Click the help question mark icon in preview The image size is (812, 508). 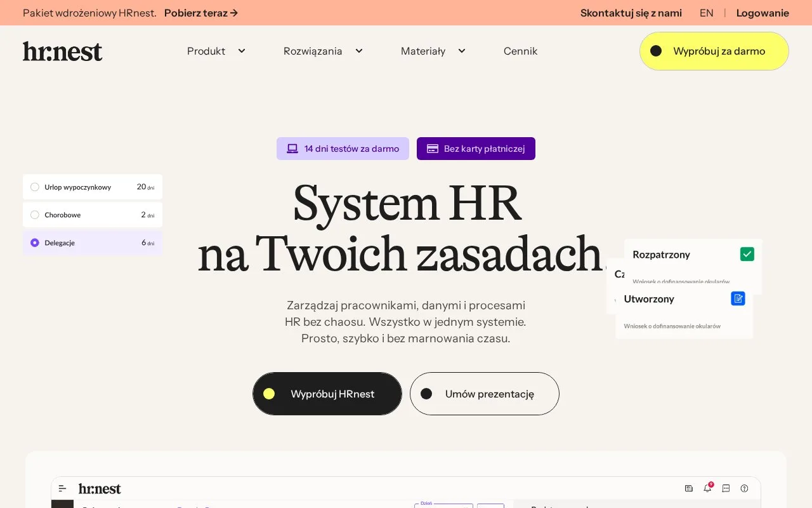(x=744, y=488)
